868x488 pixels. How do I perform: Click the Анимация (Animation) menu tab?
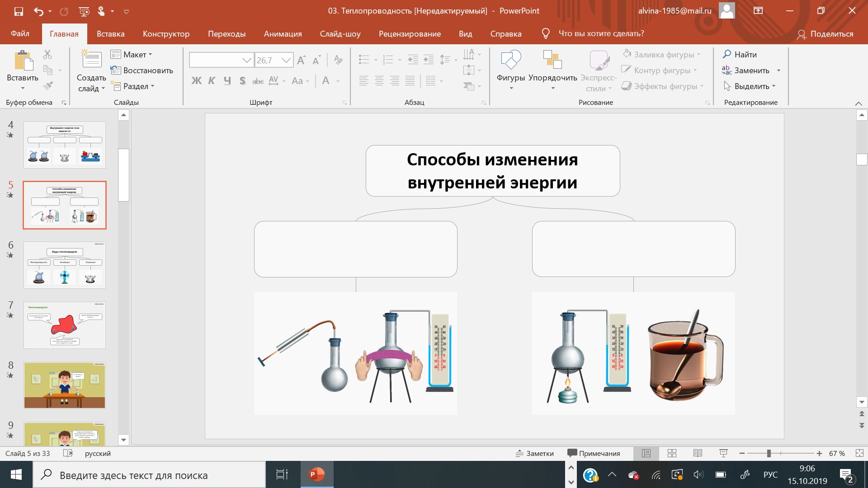pyautogui.click(x=283, y=33)
